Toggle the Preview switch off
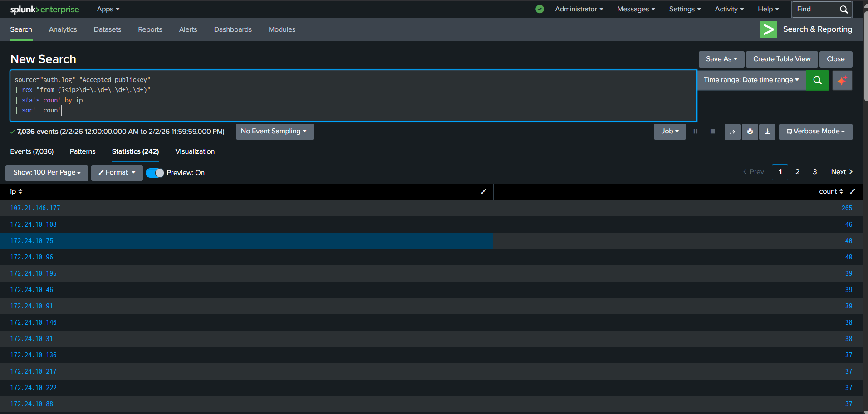The width and height of the screenshot is (868, 414). [155, 173]
